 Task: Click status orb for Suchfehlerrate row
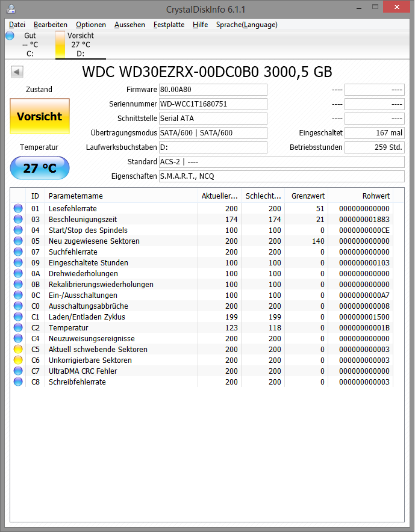[18, 252]
